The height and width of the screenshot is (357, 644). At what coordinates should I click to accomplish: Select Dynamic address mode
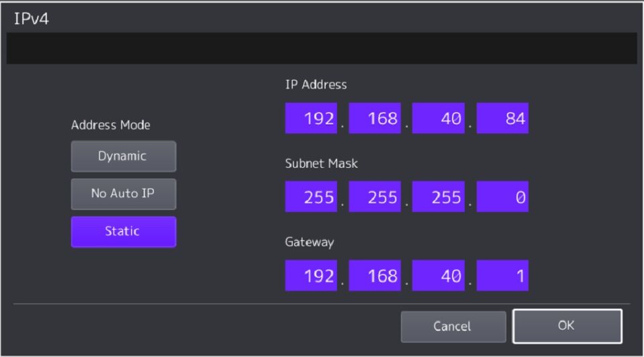[x=124, y=156]
